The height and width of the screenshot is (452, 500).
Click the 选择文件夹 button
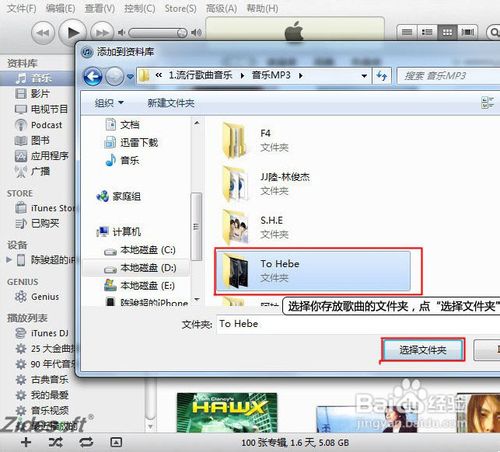[423, 350]
